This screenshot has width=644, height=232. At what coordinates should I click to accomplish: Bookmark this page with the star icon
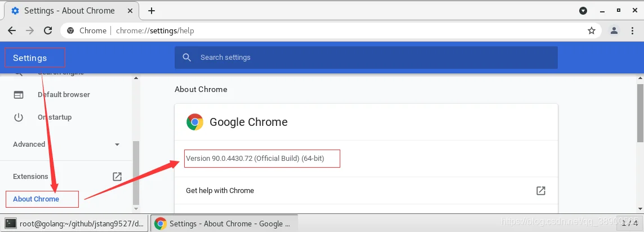tap(592, 30)
